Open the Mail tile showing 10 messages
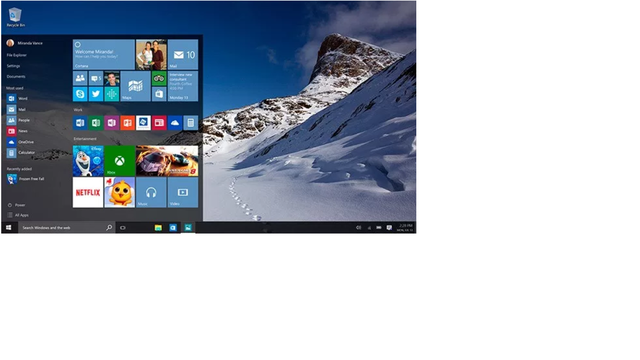The image size is (640, 360). (183, 54)
